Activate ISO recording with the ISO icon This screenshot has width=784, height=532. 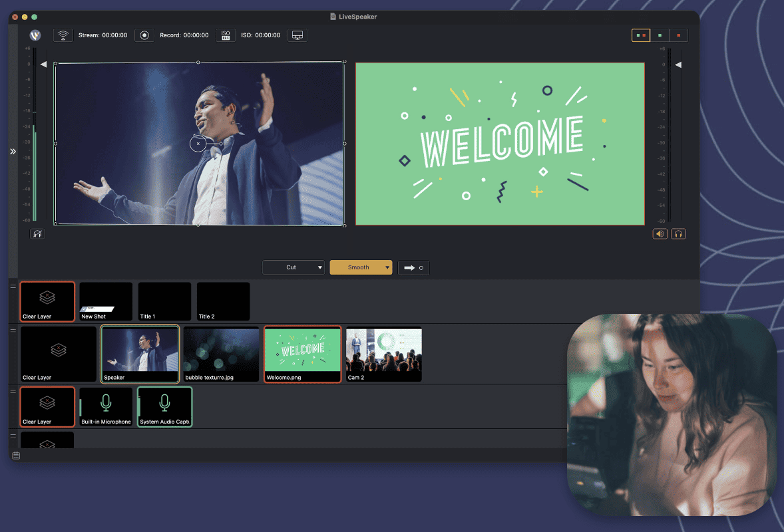click(226, 35)
